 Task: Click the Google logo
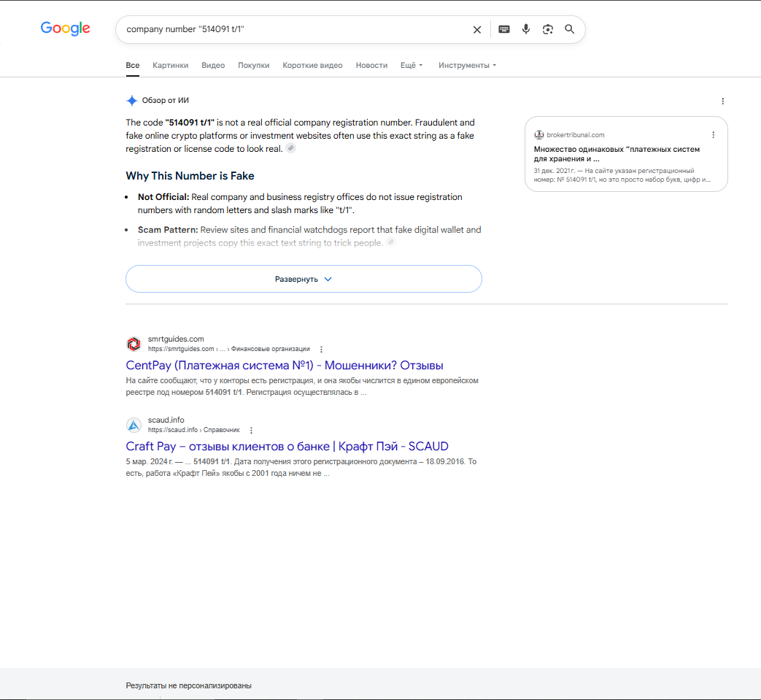click(65, 28)
